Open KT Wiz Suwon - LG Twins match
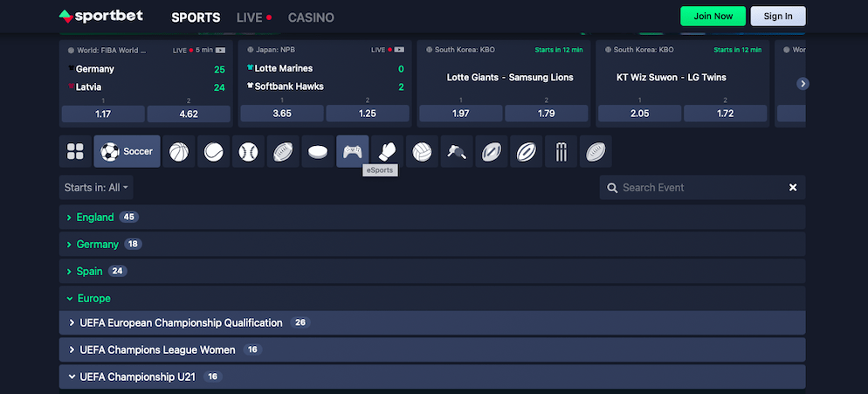The height and width of the screenshot is (394, 868). pos(671,78)
